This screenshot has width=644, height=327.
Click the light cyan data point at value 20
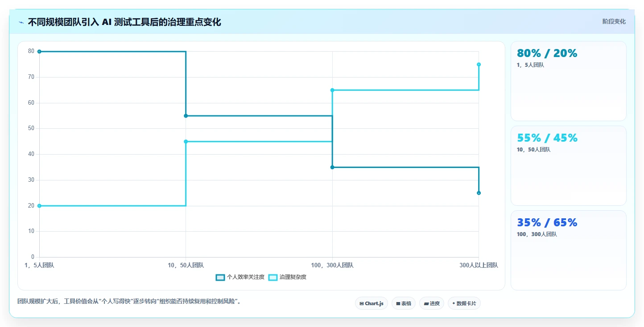[x=39, y=206]
